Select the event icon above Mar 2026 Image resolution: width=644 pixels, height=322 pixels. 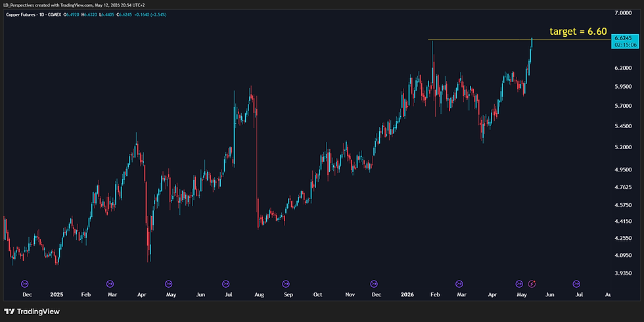click(459, 284)
